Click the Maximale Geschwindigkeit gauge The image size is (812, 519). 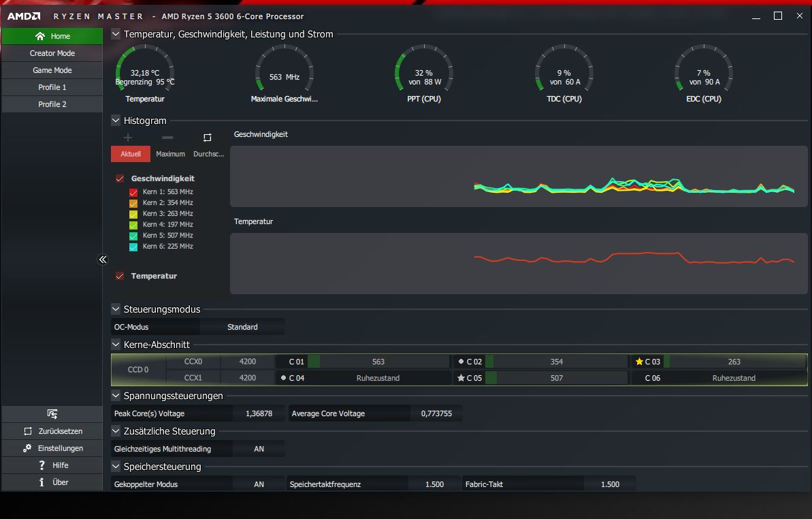tap(285, 73)
